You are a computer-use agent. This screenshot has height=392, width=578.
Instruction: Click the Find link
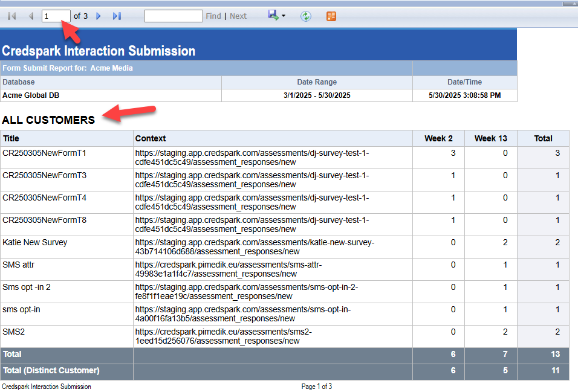coord(213,16)
